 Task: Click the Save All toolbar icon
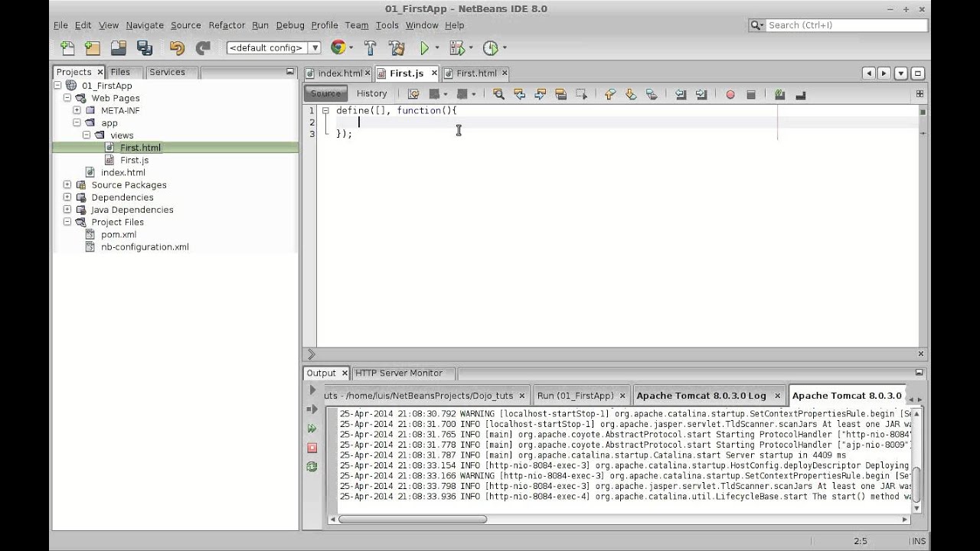pos(145,47)
